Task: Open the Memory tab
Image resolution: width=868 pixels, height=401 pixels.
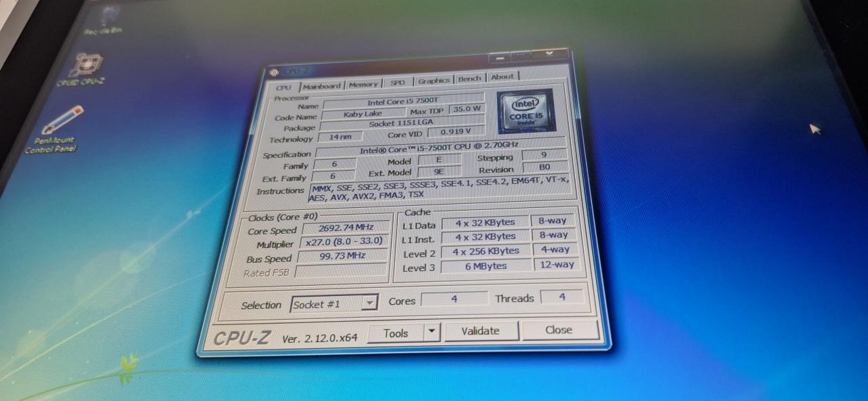Action: [x=363, y=85]
